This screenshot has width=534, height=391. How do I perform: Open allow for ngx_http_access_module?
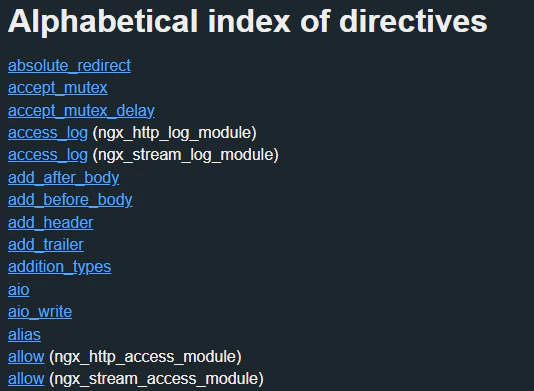(26, 357)
